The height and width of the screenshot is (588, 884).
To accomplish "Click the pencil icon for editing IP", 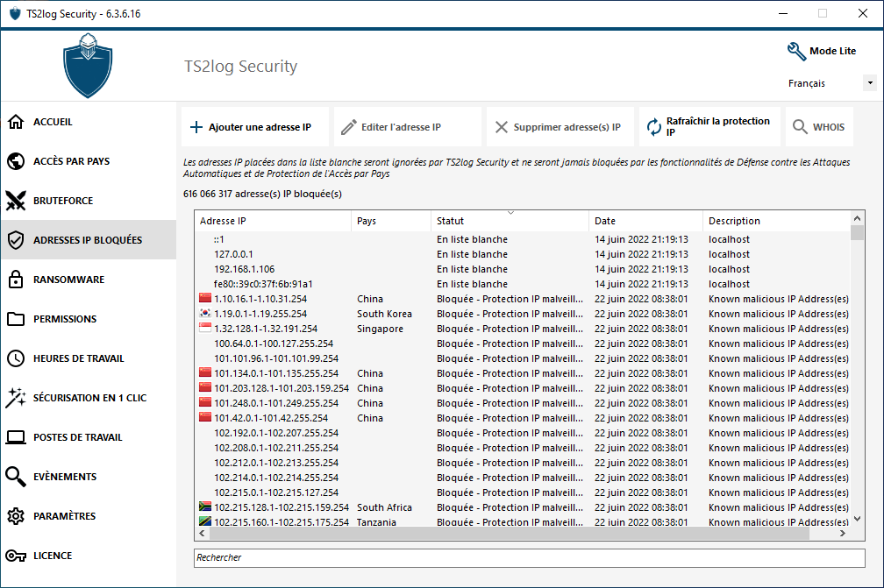I will pyautogui.click(x=349, y=127).
